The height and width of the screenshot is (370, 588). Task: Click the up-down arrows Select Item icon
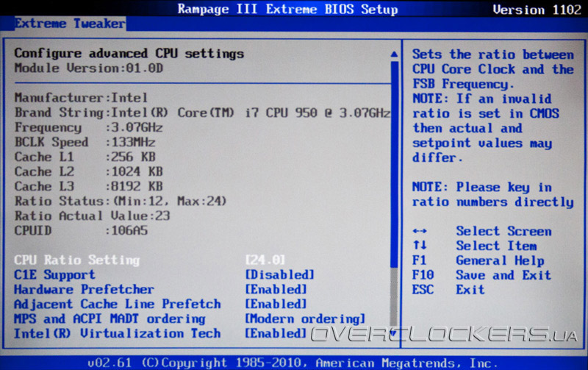tap(420, 246)
